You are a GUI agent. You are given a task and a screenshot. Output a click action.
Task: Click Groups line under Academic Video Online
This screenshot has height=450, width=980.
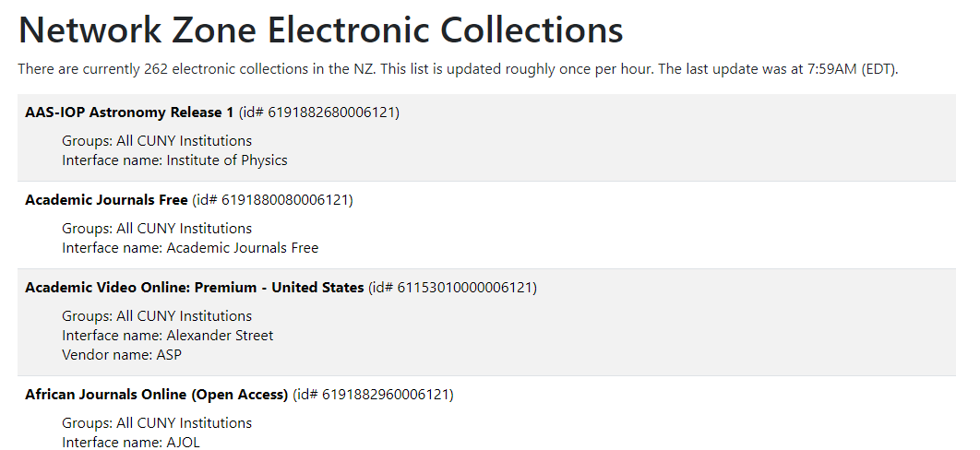(157, 316)
